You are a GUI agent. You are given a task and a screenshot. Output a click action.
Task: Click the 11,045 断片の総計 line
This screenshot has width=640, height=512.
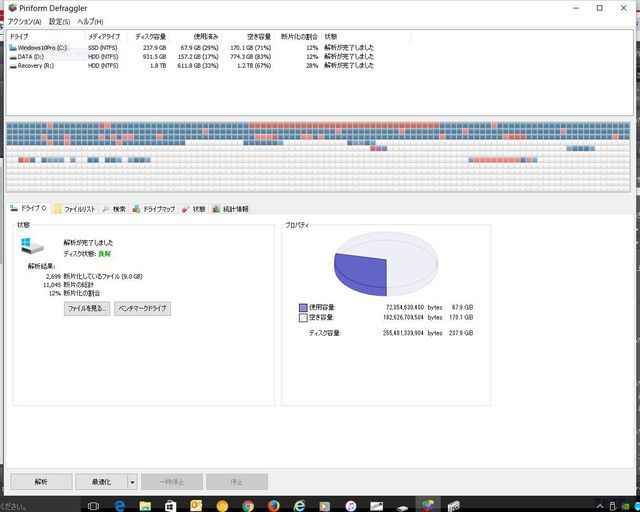[69, 285]
